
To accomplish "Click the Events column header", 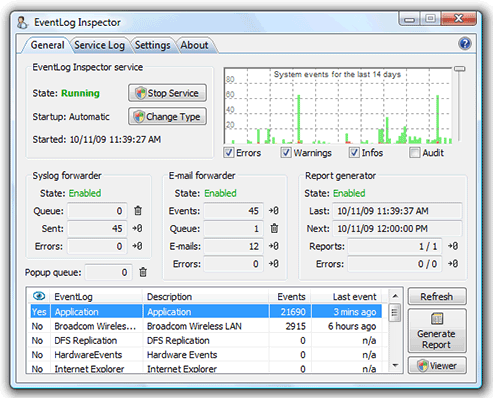I will click(x=290, y=296).
